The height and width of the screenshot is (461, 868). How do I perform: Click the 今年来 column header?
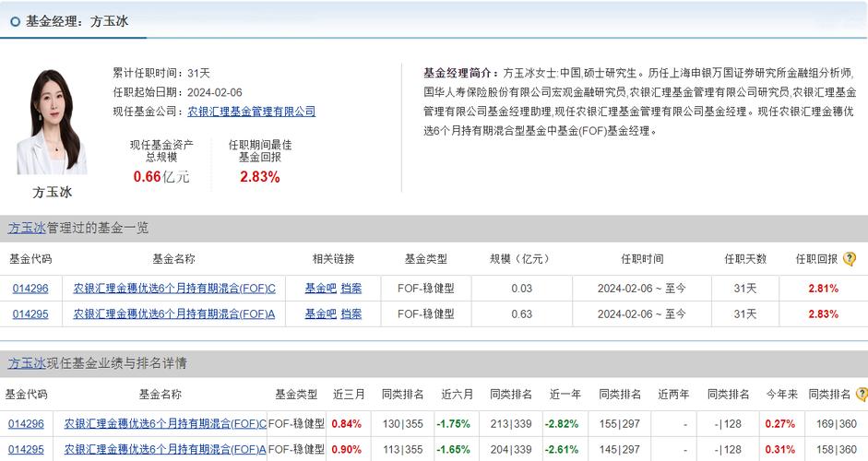coord(781,394)
